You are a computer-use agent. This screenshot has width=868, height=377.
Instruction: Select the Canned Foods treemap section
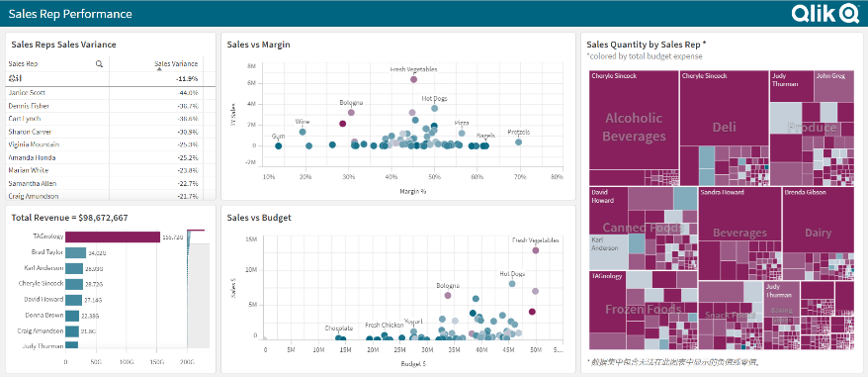[644, 228]
